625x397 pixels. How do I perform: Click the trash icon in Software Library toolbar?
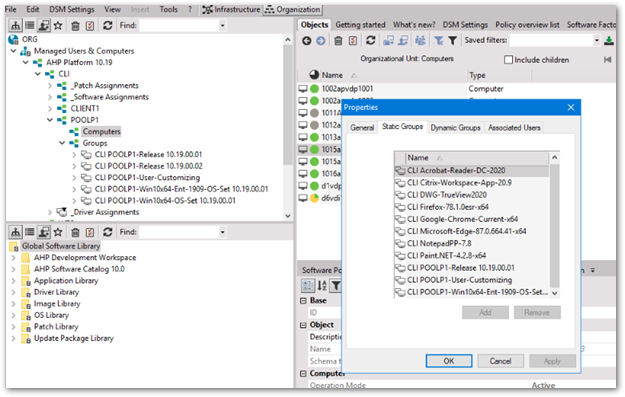[x=75, y=232]
